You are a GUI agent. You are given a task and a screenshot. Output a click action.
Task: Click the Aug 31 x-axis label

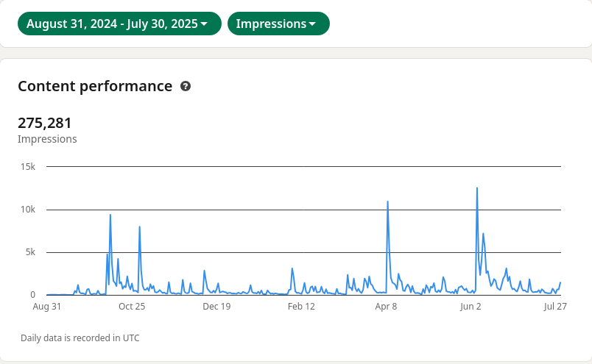[x=46, y=307]
